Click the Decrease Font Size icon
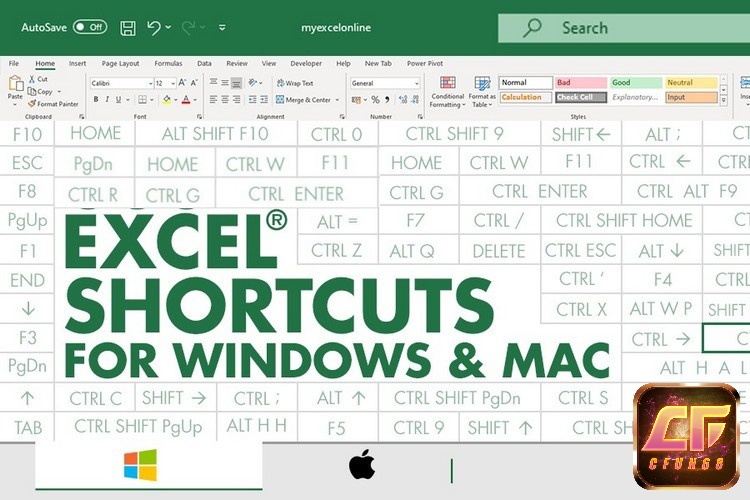750x500 pixels. click(x=194, y=83)
